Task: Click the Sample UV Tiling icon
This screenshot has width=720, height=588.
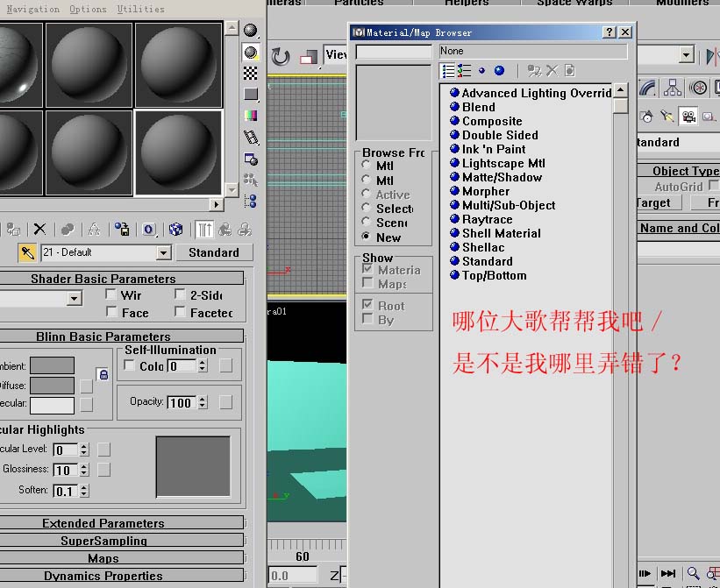Action: (x=251, y=94)
